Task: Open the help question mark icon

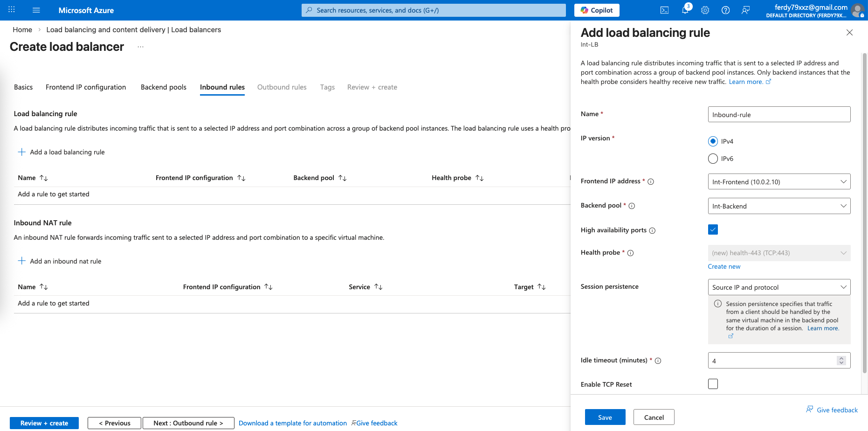Action: click(x=725, y=10)
